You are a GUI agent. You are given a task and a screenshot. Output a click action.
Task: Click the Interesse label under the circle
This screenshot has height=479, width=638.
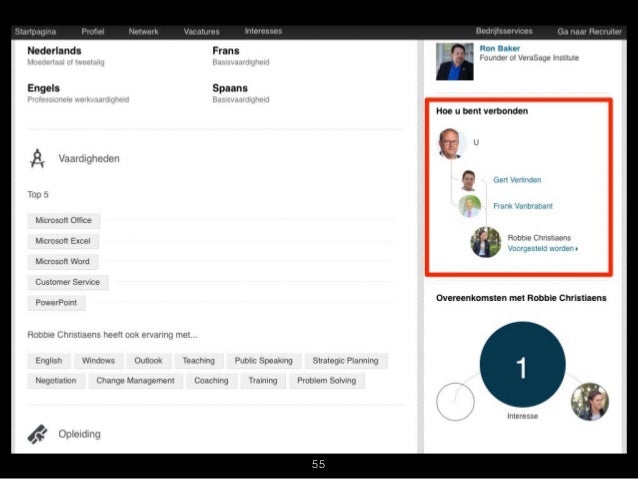point(522,416)
